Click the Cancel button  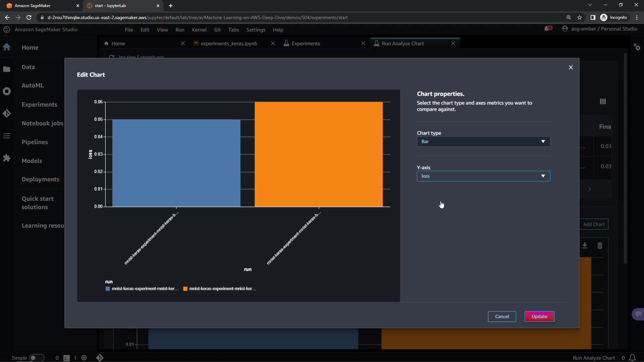502,316
